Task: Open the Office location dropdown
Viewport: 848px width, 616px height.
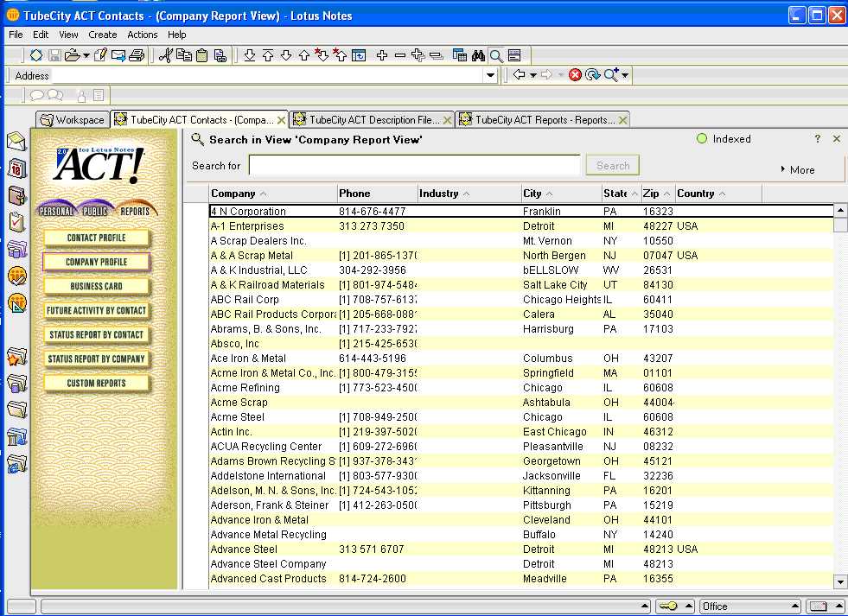Action: pyautogui.click(x=749, y=606)
